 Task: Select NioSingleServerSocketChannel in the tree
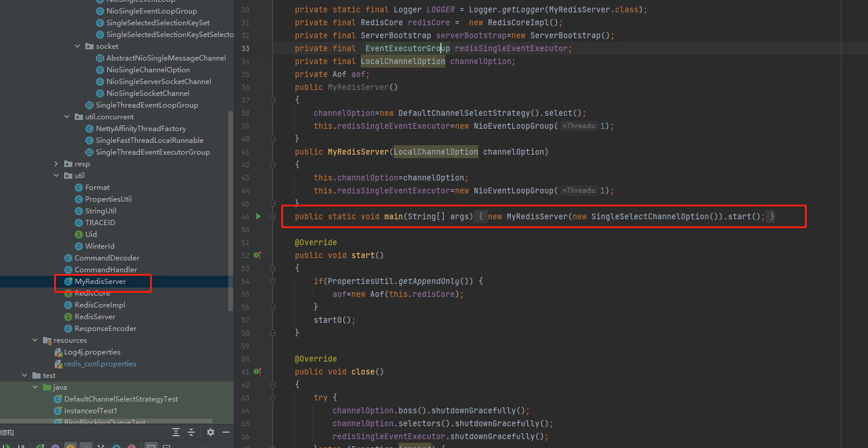[x=159, y=82]
